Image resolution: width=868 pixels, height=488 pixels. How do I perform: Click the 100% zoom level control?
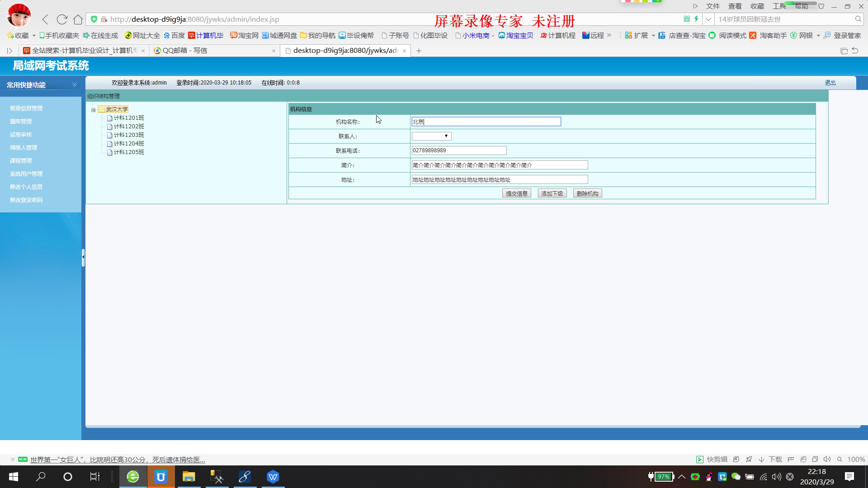pyautogui.click(x=856, y=460)
